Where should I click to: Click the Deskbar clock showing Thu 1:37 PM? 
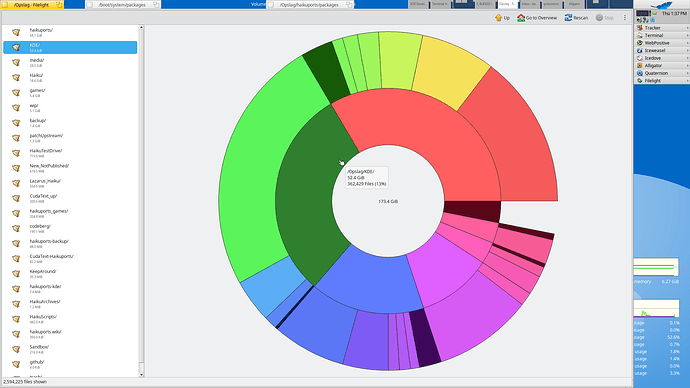point(674,14)
